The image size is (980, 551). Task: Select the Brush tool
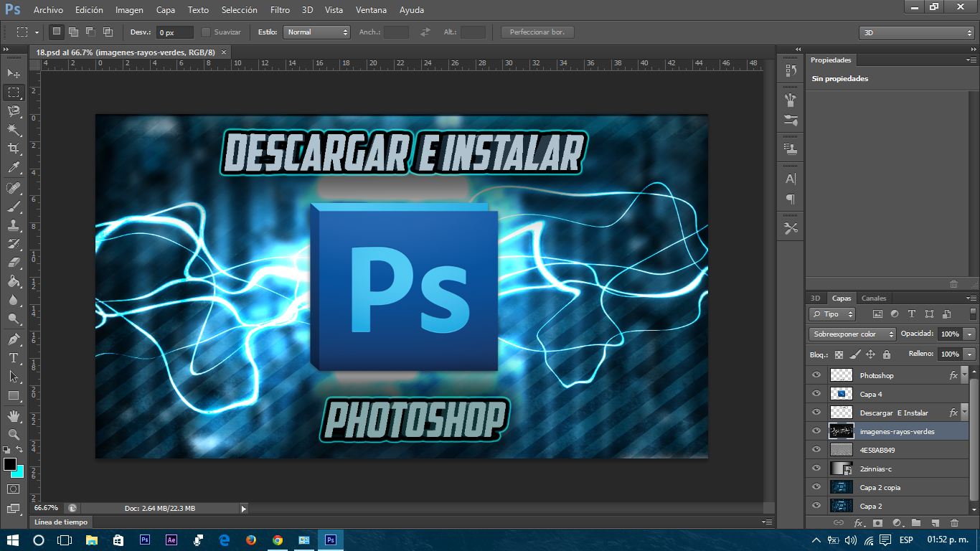(x=13, y=207)
